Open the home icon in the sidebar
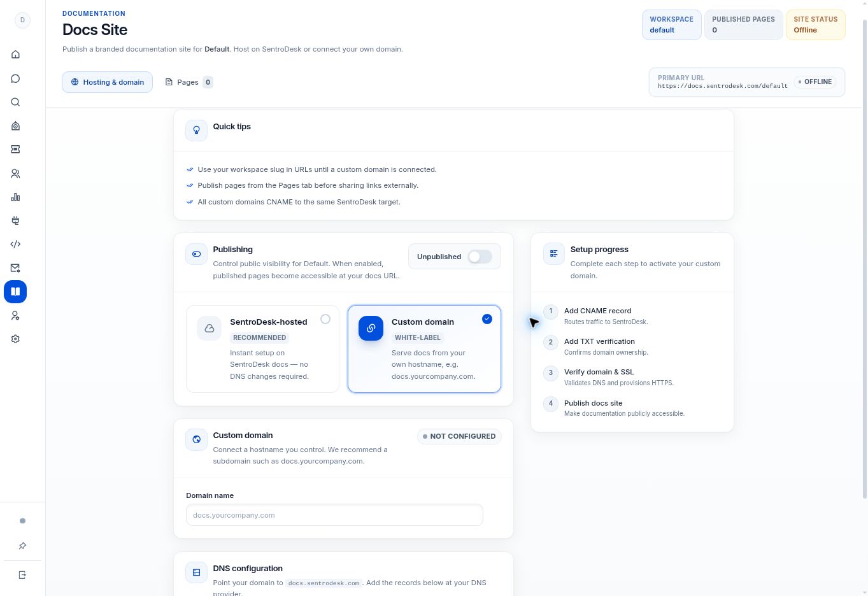Image resolution: width=868 pixels, height=596 pixels. click(x=15, y=55)
